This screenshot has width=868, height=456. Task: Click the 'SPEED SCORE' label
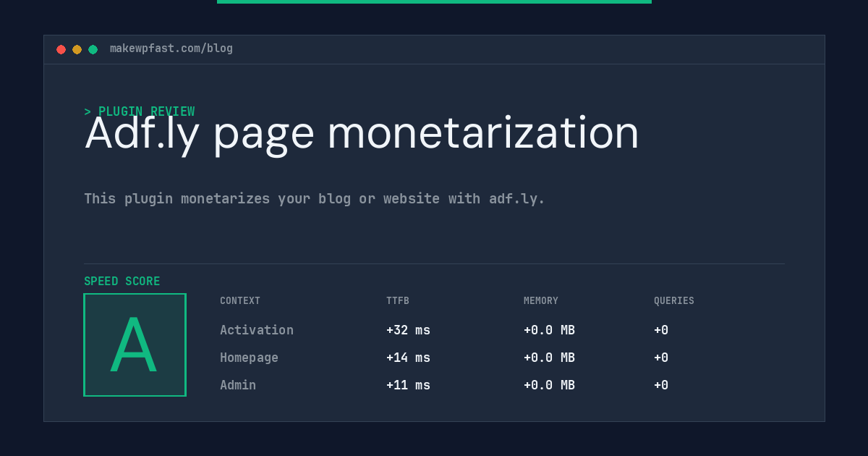click(122, 282)
